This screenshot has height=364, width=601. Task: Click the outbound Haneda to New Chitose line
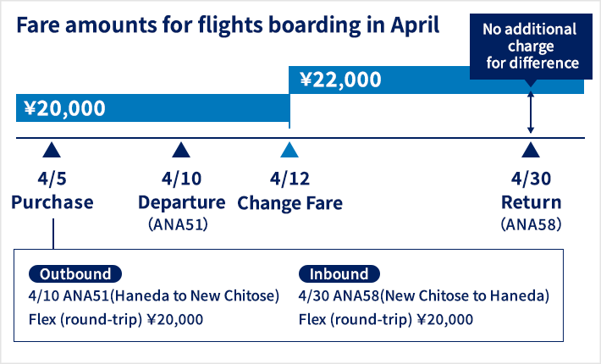pos(154,295)
